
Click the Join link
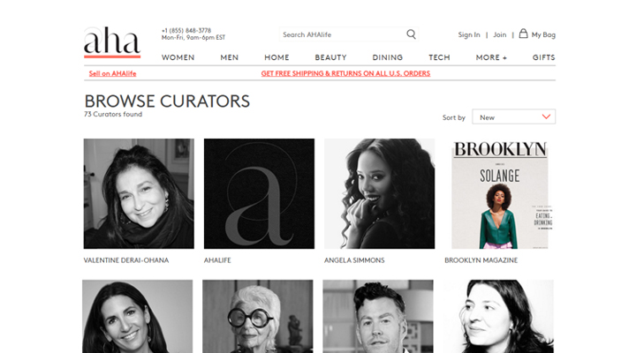click(500, 35)
